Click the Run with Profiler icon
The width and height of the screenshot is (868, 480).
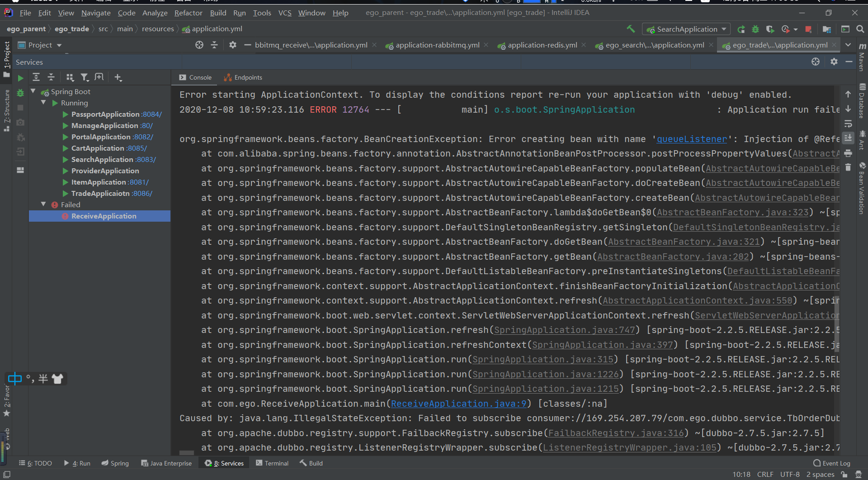[786, 29]
